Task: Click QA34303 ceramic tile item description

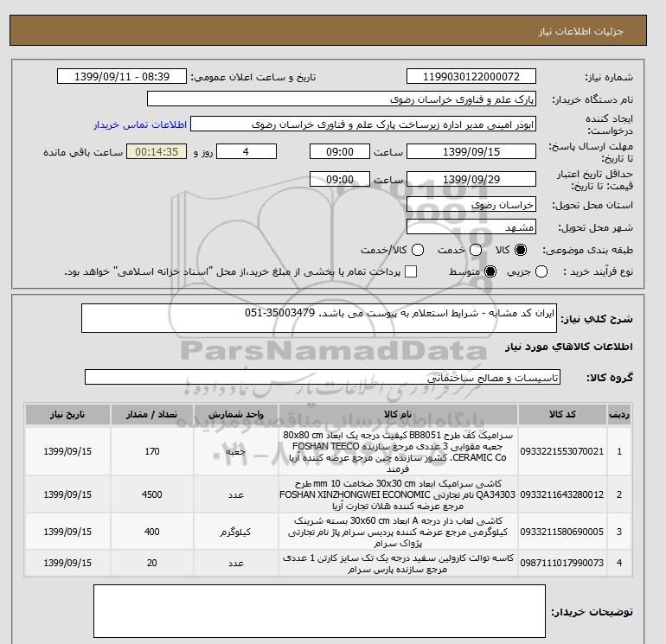Action: [398, 494]
